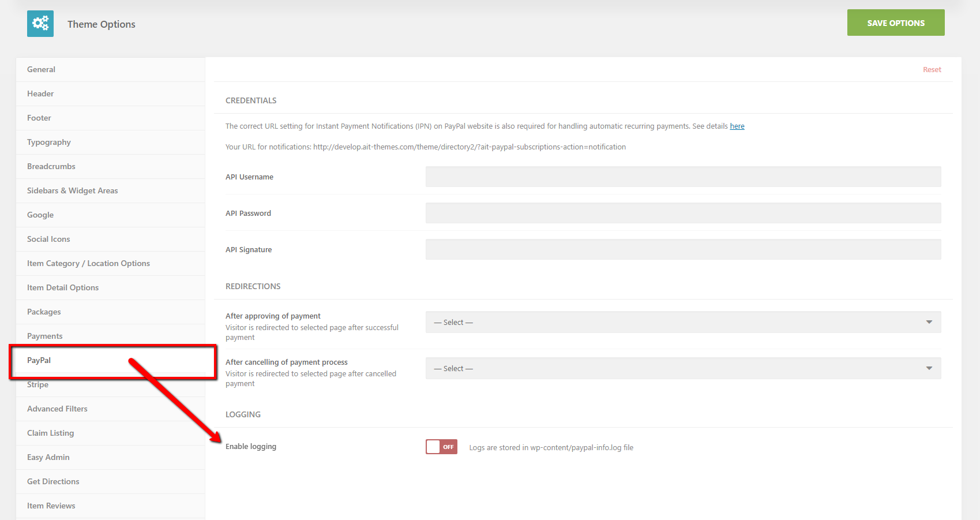Open the Google settings section
This screenshot has width=980, height=520.
[110, 215]
